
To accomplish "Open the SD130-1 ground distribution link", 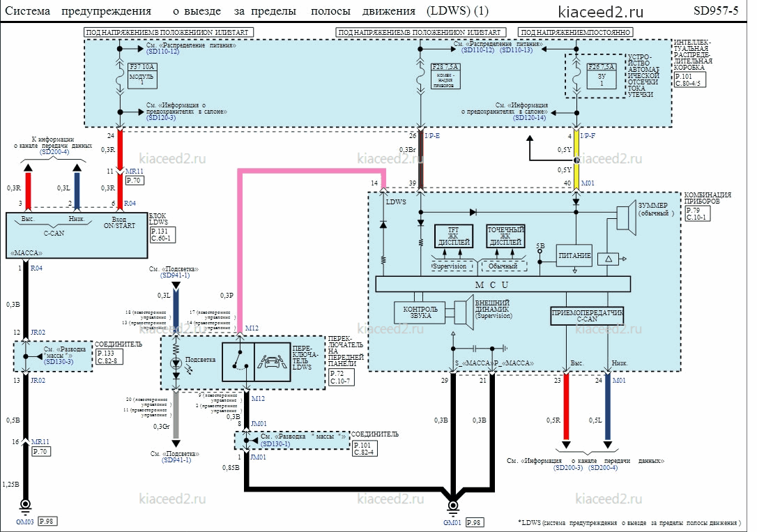I will pyautogui.click(x=275, y=443).
